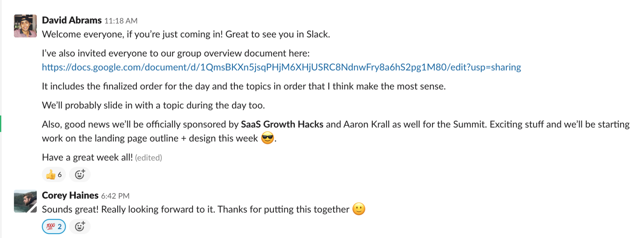644x238 pixels.
Task: Click the smiley emoji in Corey's message
Action: (x=359, y=209)
